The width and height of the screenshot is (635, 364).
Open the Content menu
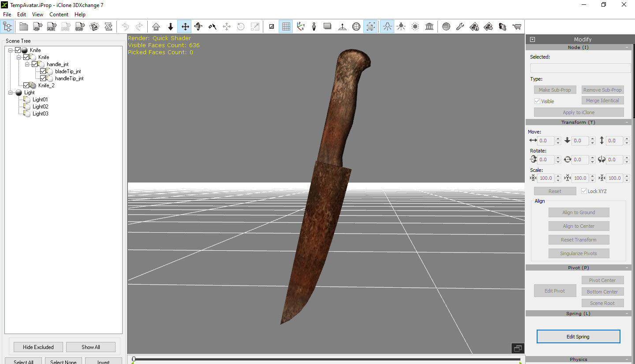coord(59,14)
